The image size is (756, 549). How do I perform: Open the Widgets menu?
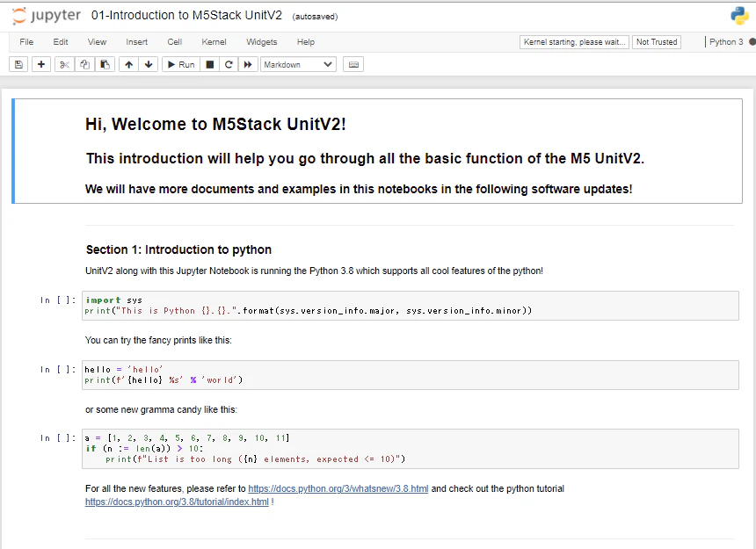262,42
